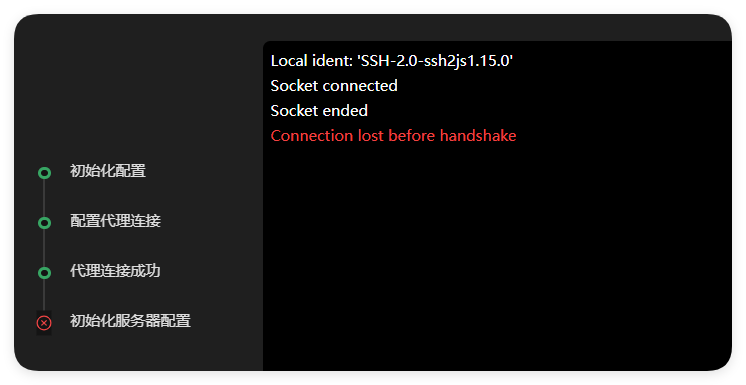Click the green status circle beside 配置代理连接
The width and height of the screenshot is (746, 385).
pyautogui.click(x=44, y=223)
